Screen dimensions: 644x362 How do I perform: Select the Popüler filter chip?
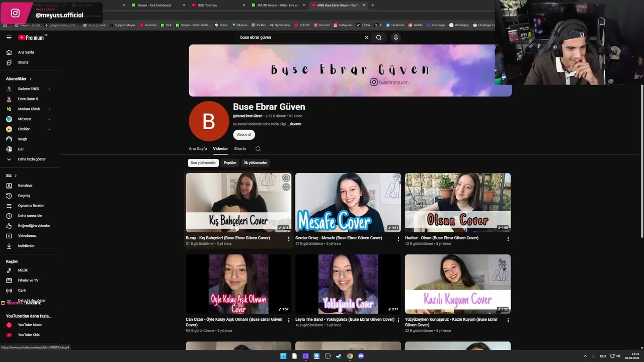[230, 163]
